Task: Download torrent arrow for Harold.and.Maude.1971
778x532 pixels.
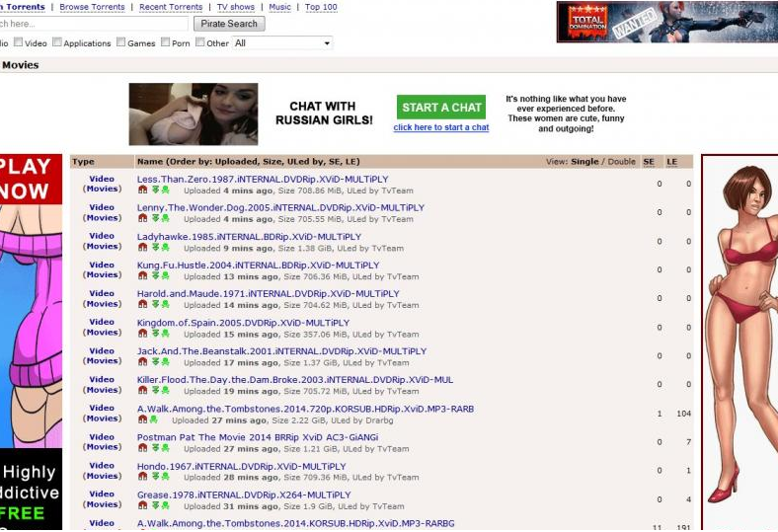Action: click(154, 305)
